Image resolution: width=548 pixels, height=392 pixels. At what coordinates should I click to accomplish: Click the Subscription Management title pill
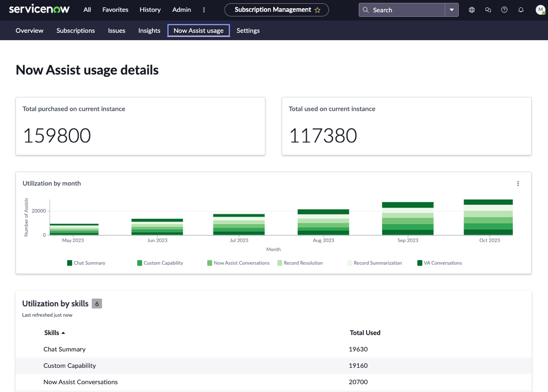click(x=277, y=10)
